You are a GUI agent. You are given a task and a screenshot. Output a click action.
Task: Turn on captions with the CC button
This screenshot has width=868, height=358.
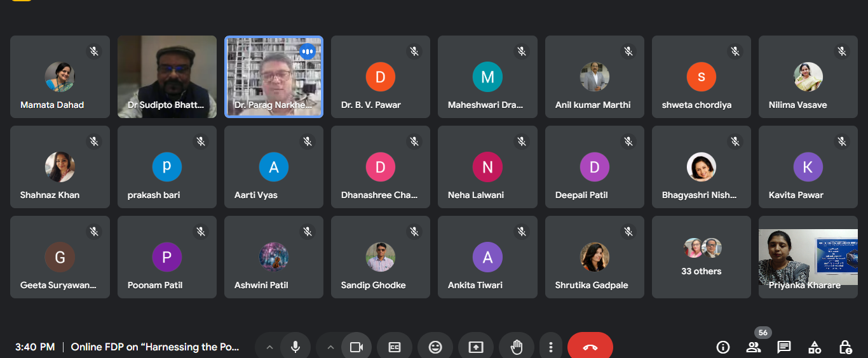pos(395,347)
